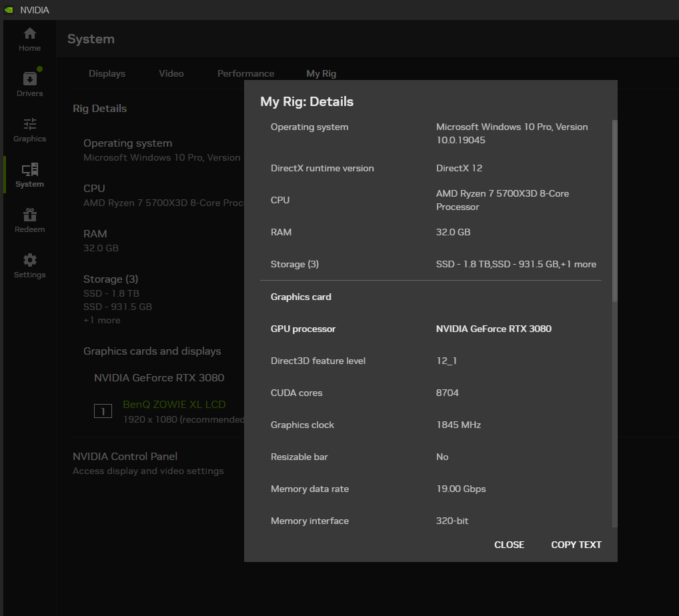Select the AMD Ryzen CPU value in dialog
This screenshot has width=679, height=616.
tap(502, 201)
